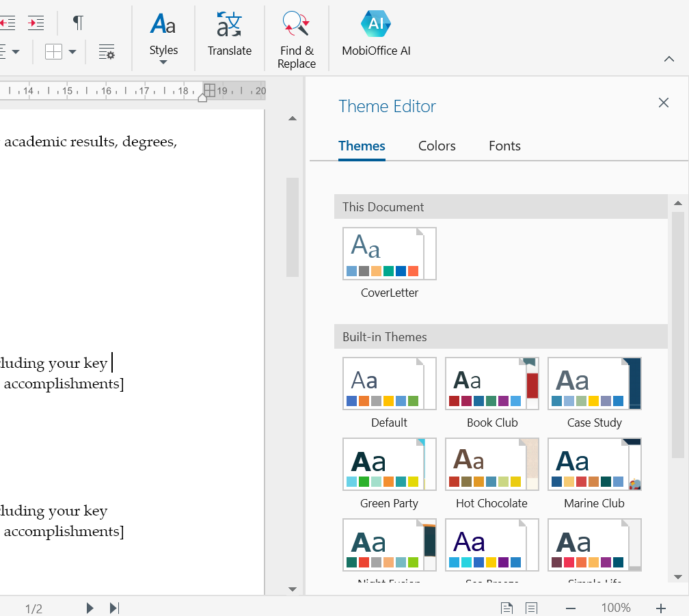Click the increase indent icon
The width and height of the screenshot is (689, 616).
[x=36, y=23]
